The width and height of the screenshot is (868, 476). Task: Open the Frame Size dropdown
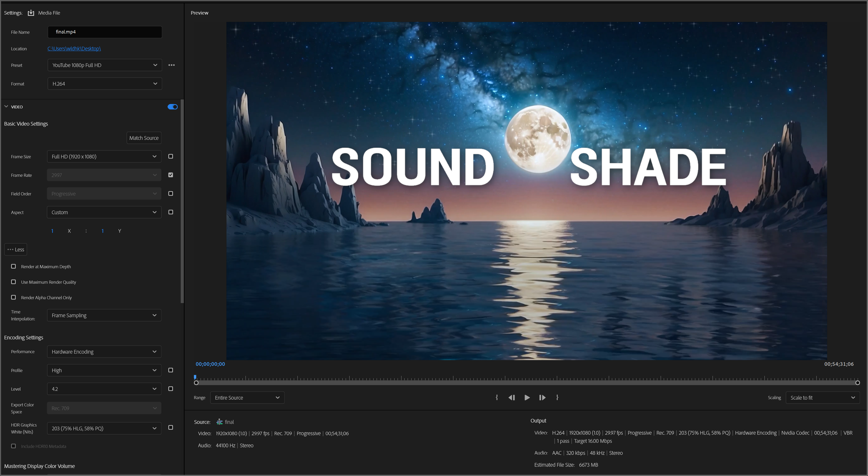[104, 156]
